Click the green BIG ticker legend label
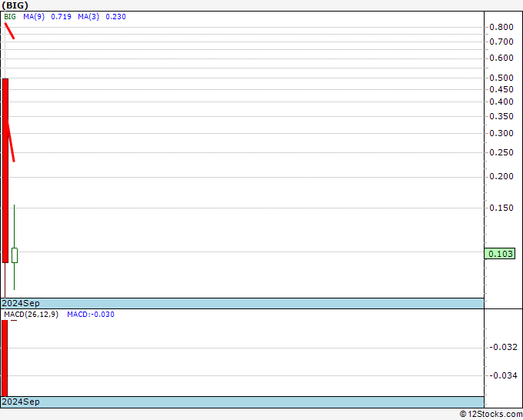The height and width of the screenshot is (420, 523). click(10, 17)
